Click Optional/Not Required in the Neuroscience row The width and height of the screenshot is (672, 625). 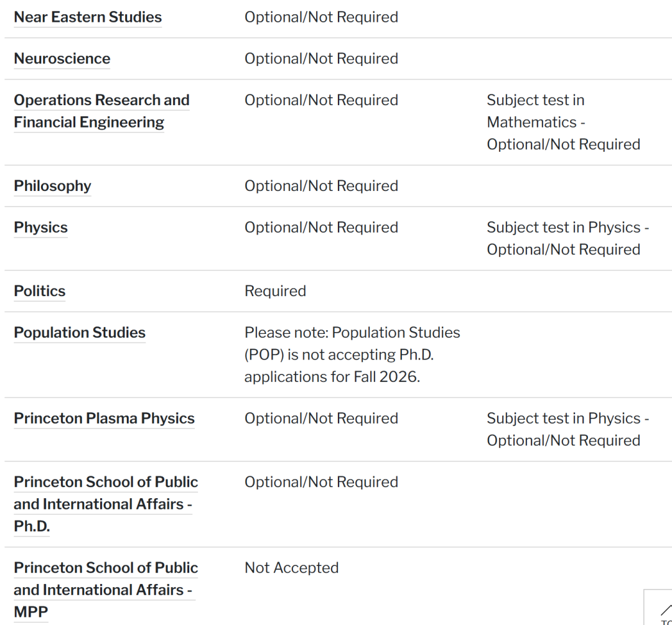pos(321,58)
